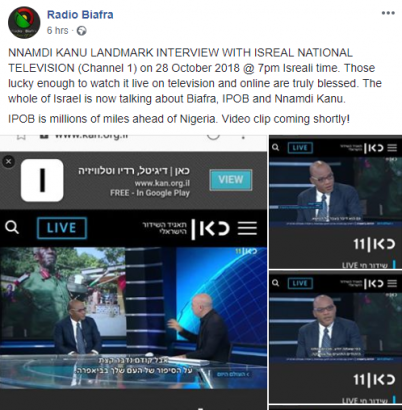Image resolution: width=402 pixels, height=410 pixels.
Task: Click the LIVE badge in the bottom-right thumbnail
Action: point(300,283)
